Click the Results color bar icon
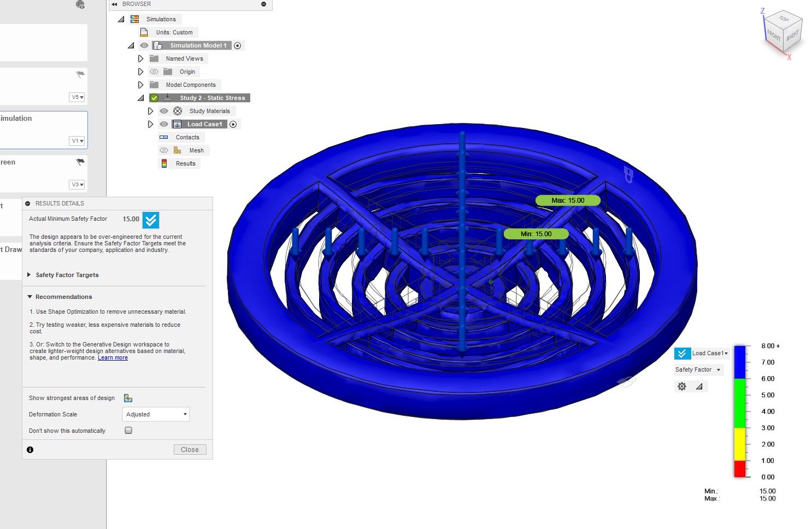The image size is (812, 529). click(164, 163)
